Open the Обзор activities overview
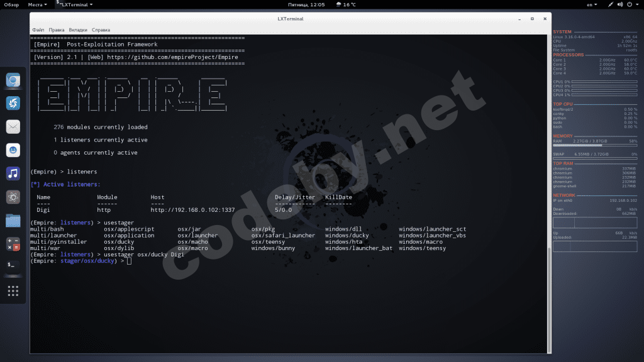 11,4
